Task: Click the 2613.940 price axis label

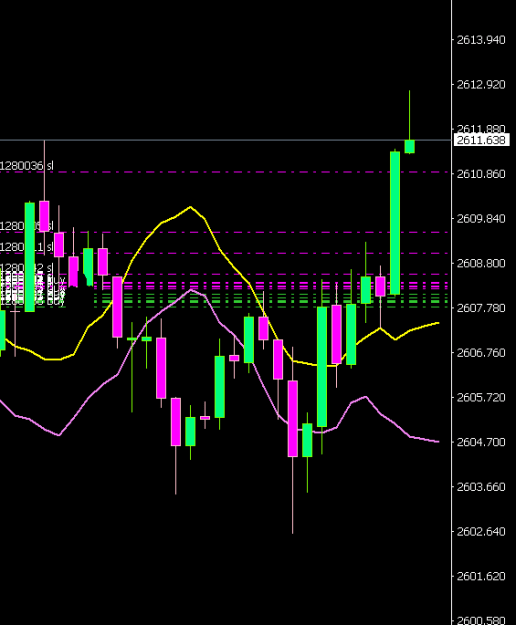Action: 481,40
